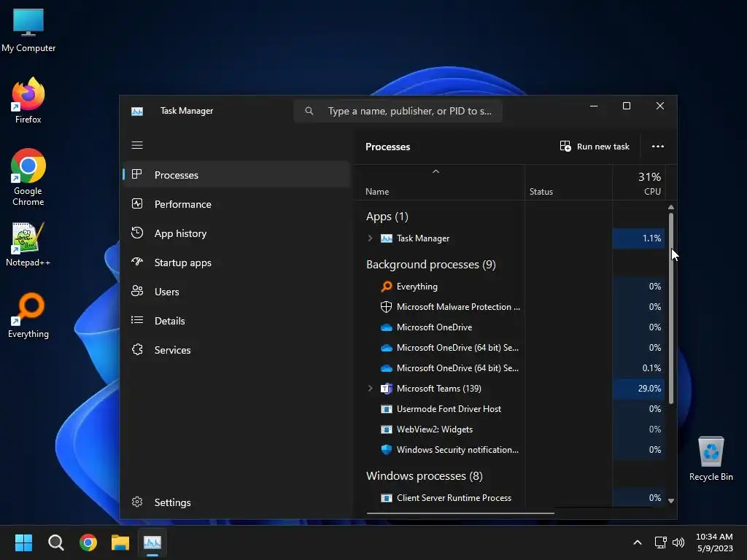747x560 pixels.
Task: Open taskbar Search
Action: pyautogui.click(x=55, y=542)
